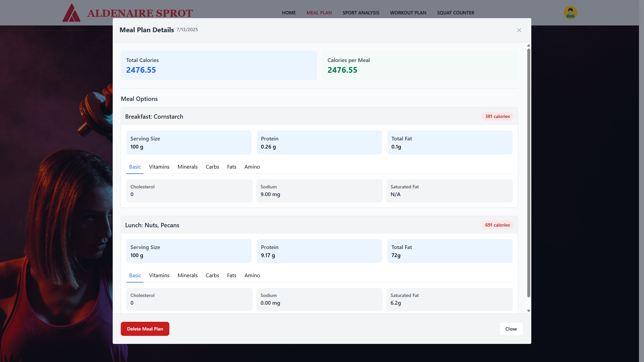644x362 pixels.
Task: Switch to Vitamins tab for Breakfast: Cornstarch
Action: tap(159, 167)
